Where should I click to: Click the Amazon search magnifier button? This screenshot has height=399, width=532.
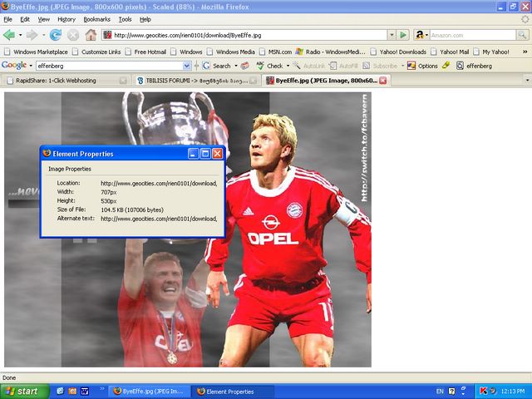pos(522,35)
